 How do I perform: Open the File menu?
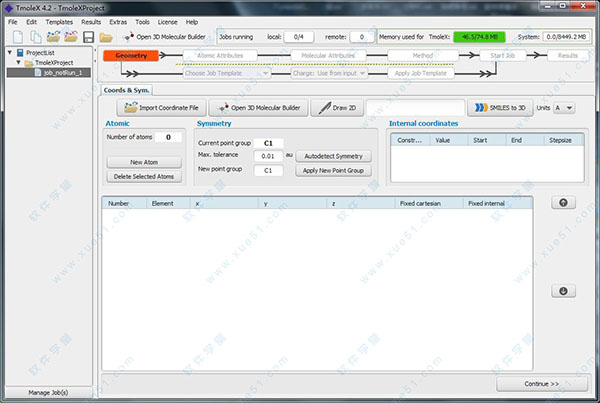[x=13, y=22]
